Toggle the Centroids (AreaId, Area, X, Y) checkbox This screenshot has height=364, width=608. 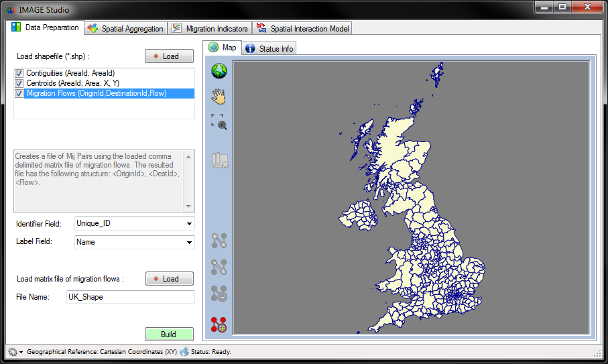click(x=19, y=83)
